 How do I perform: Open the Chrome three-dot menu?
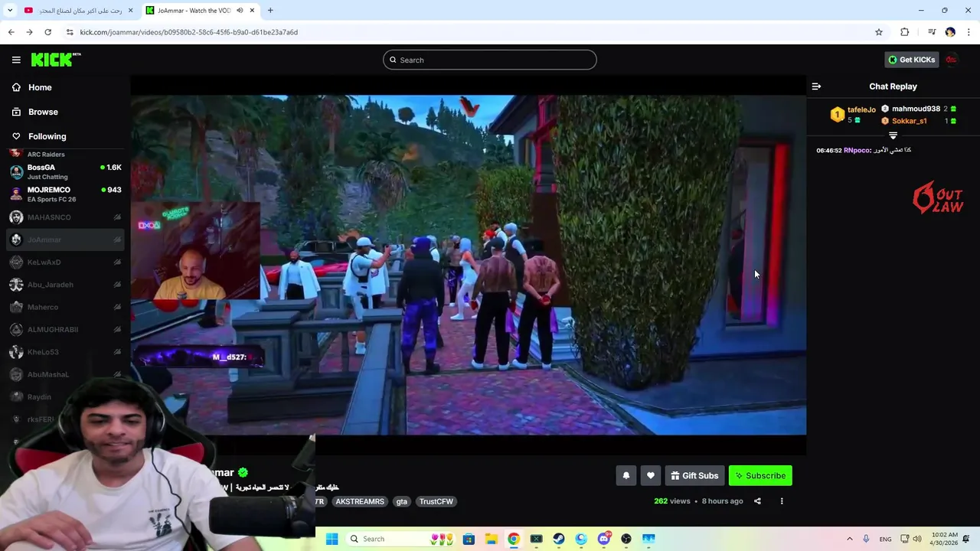pyautogui.click(x=969, y=32)
